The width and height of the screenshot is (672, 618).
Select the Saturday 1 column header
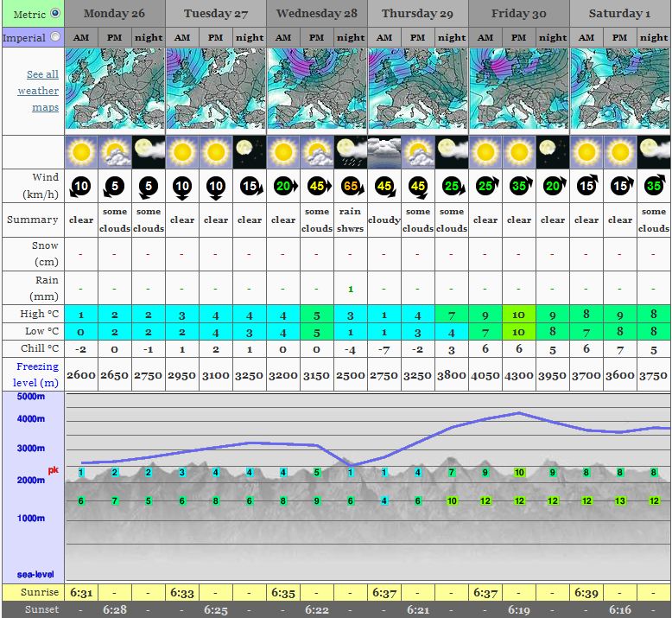[x=619, y=13]
